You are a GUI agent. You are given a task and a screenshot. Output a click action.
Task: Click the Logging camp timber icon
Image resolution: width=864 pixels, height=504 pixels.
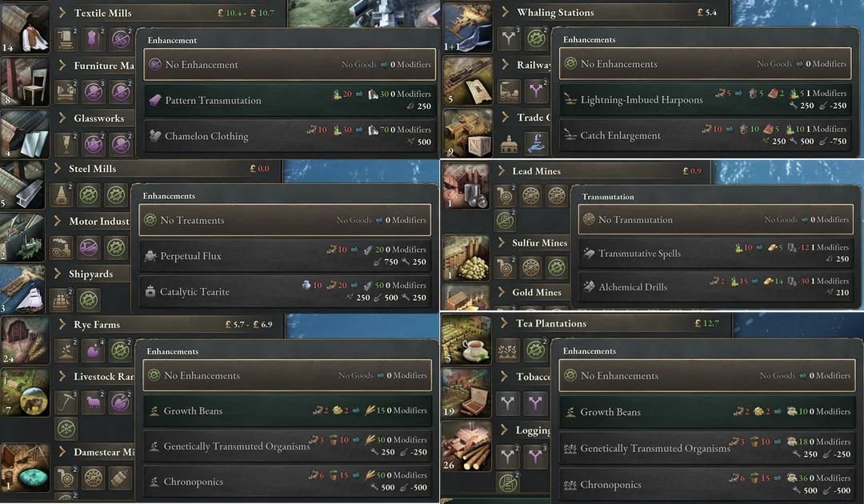pos(466,446)
